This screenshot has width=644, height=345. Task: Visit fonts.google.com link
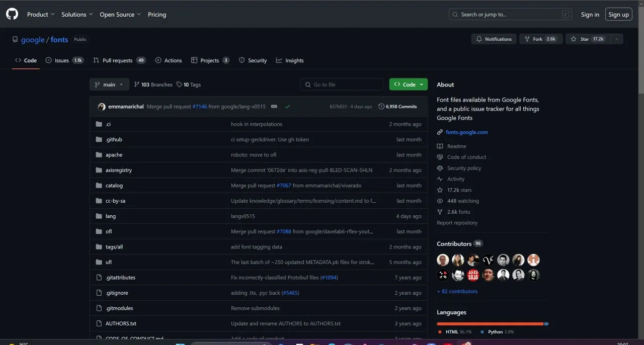[467, 132]
